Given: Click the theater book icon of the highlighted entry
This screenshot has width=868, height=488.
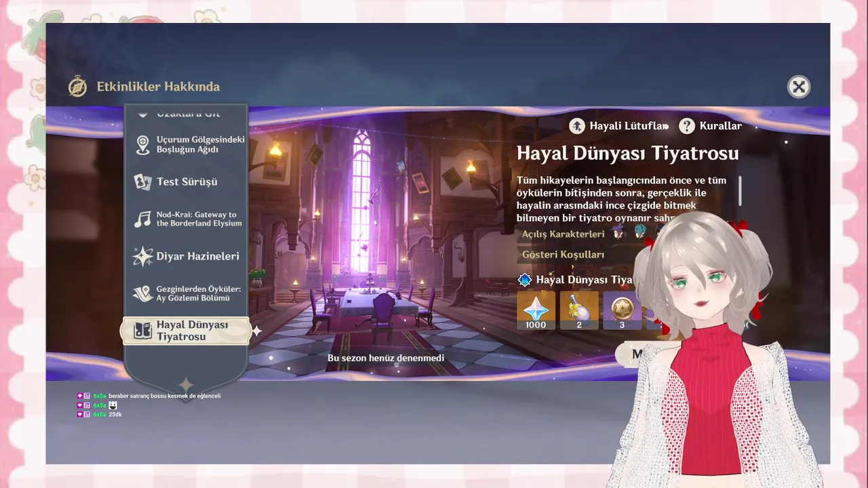Looking at the screenshot, I should (x=142, y=331).
